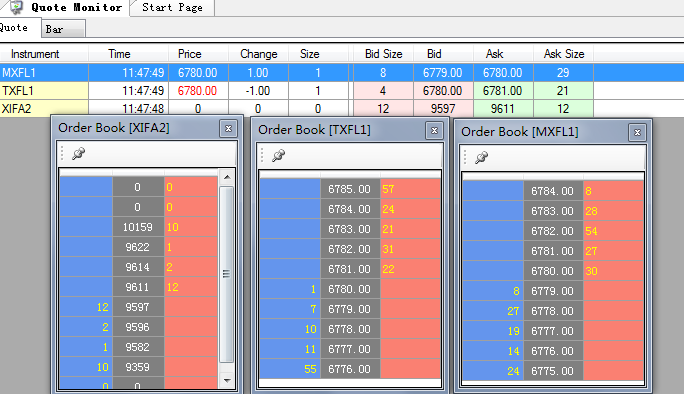Click the toolbar grip in MXFL1 order book
Image resolution: width=684 pixels, height=394 pixels.
click(x=465, y=158)
